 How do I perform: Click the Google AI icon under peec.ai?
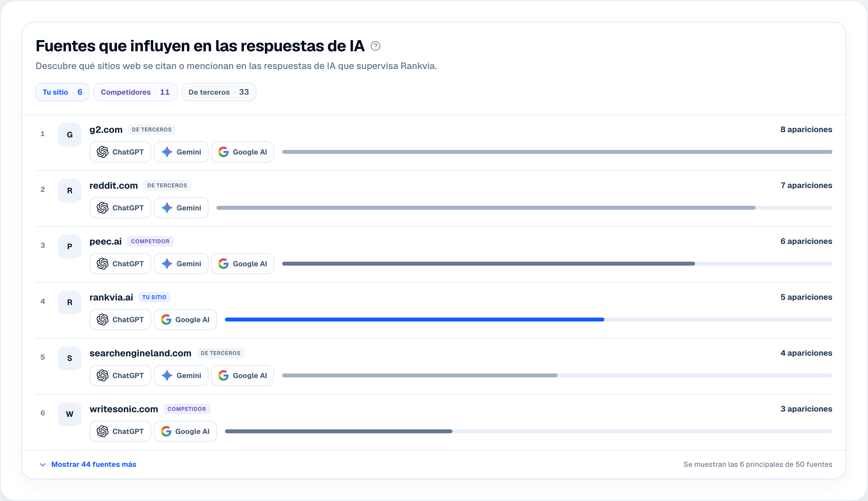click(x=224, y=264)
